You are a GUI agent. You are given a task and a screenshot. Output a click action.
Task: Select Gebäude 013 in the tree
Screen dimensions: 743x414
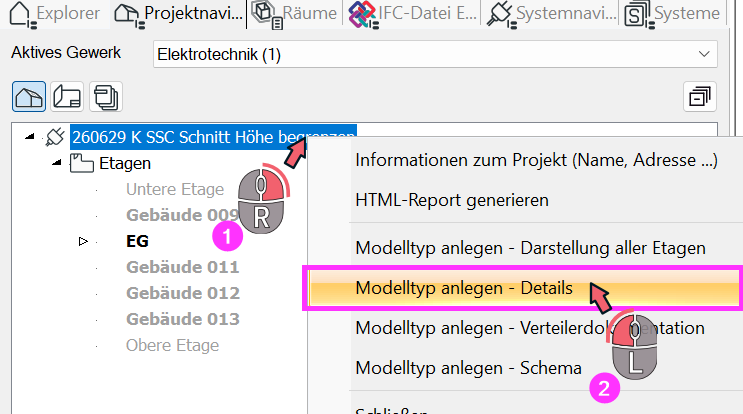[x=183, y=320]
